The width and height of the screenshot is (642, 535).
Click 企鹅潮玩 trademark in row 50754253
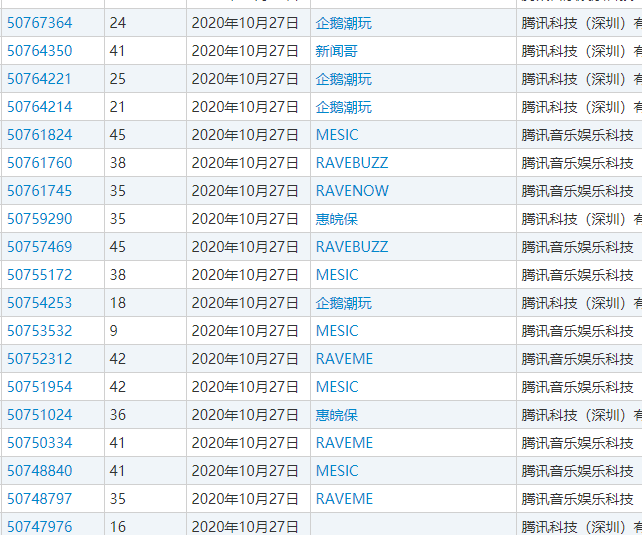(x=344, y=303)
